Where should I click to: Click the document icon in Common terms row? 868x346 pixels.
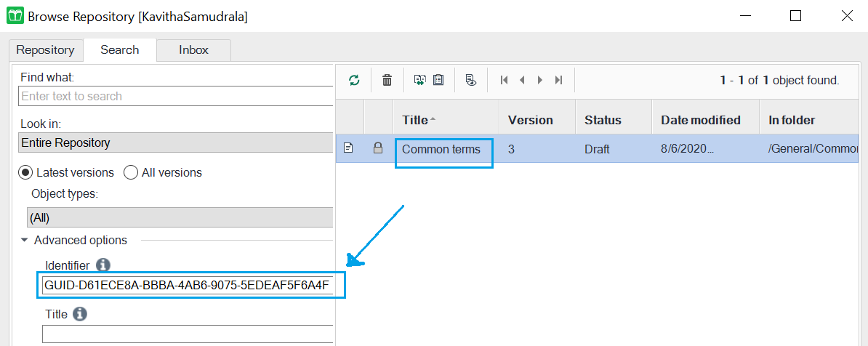tap(348, 148)
